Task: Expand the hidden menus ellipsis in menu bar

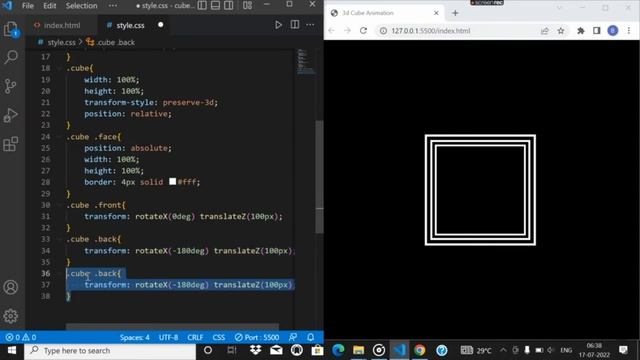Action: pyautogui.click(x=113, y=6)
